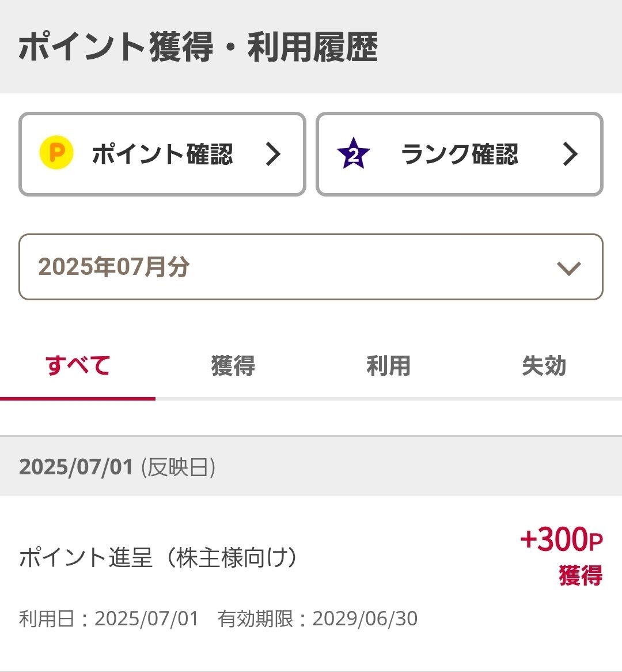This screenshot has width=622, height=672.
Task: Expand the 2025年07月分 month dropdown
Action: (311, 267)
